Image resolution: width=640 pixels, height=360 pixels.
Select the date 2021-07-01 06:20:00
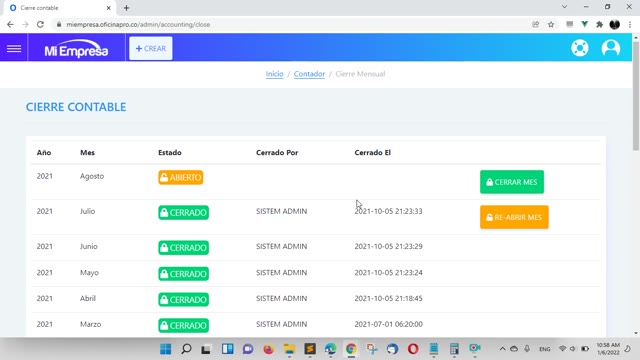coord(389,324)
